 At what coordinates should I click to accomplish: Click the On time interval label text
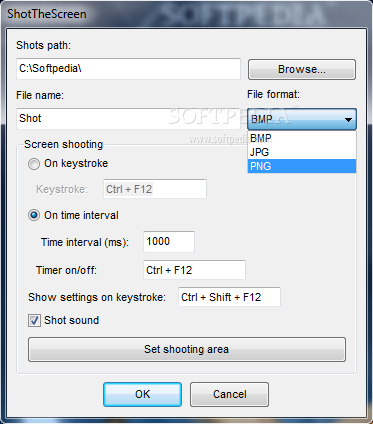81,215
